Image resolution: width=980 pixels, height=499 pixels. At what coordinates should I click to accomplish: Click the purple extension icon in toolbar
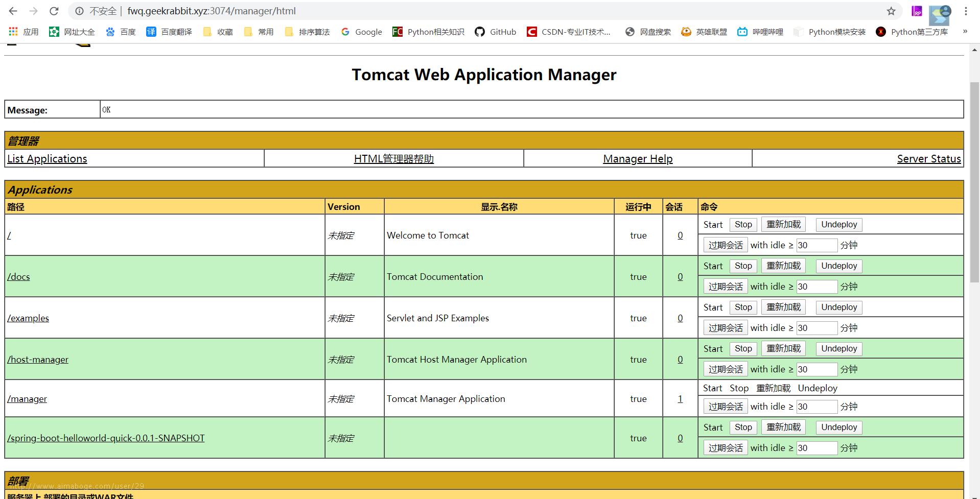(917, 11)
